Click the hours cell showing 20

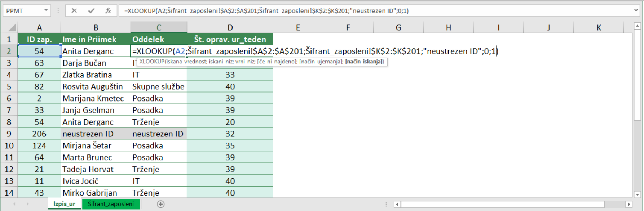[x=230, y=122]
